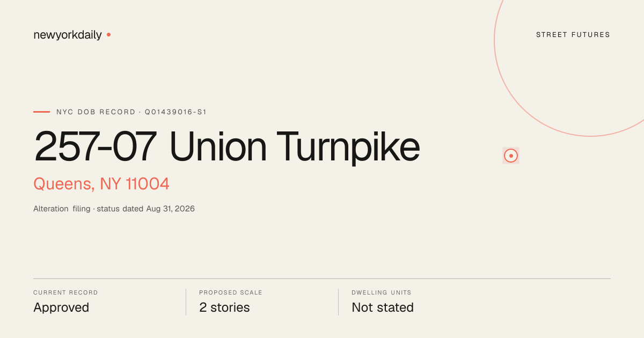Click the horizontal divider line above stats

click(322, 278)
